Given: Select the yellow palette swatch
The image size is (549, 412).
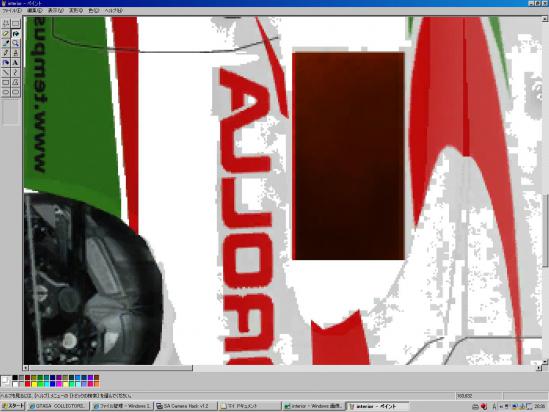Looking at the screenshot, I should (34, 384).
